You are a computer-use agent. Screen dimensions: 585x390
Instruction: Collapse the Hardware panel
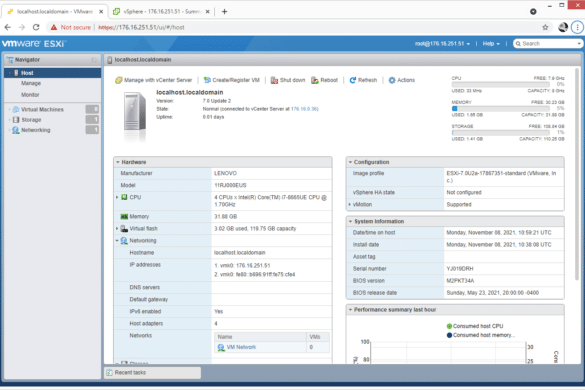coord(118,162)
